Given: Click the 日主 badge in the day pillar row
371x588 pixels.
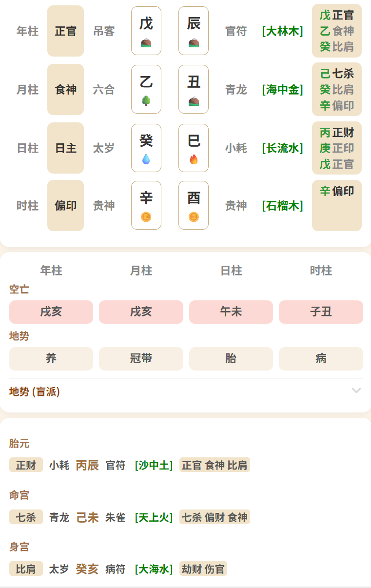Looking at the screenshot, I should (65, 148).
